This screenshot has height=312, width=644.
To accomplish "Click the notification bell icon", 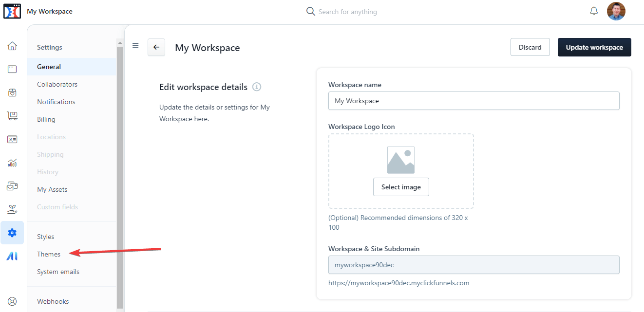I will (x=593, y=10).
